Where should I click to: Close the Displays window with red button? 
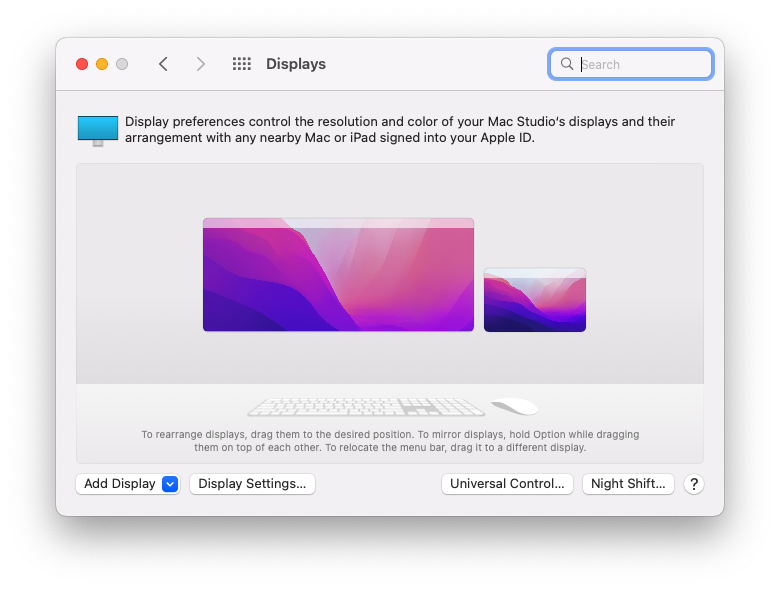click(x=82, y=64)
